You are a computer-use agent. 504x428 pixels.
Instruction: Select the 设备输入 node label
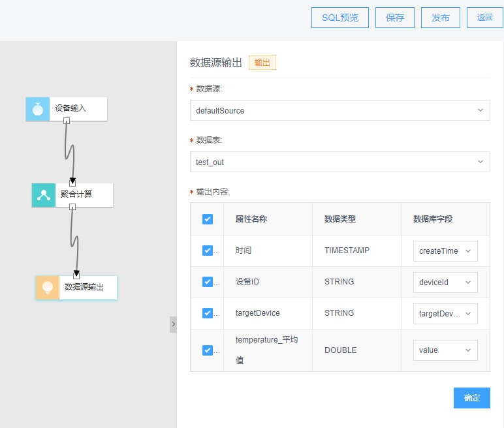pos(71,108)
